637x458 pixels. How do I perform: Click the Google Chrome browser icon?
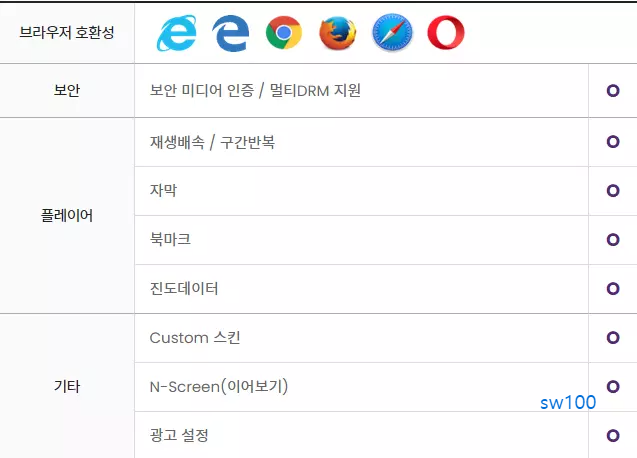coord(284,33)
